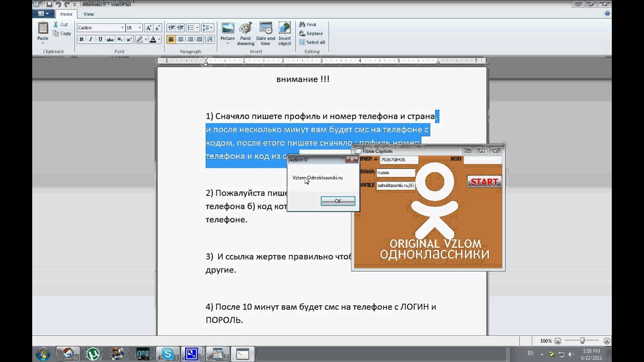
Task: Toggle Strikethrough formatting
Action: point(110,39)
